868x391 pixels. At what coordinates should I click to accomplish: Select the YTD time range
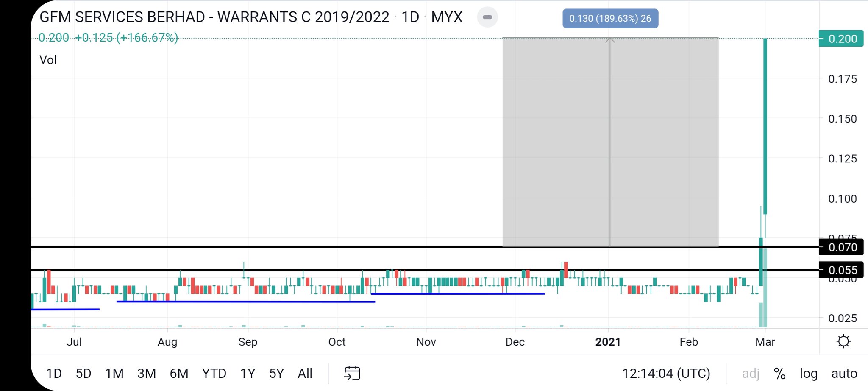[x=214, y=374]
